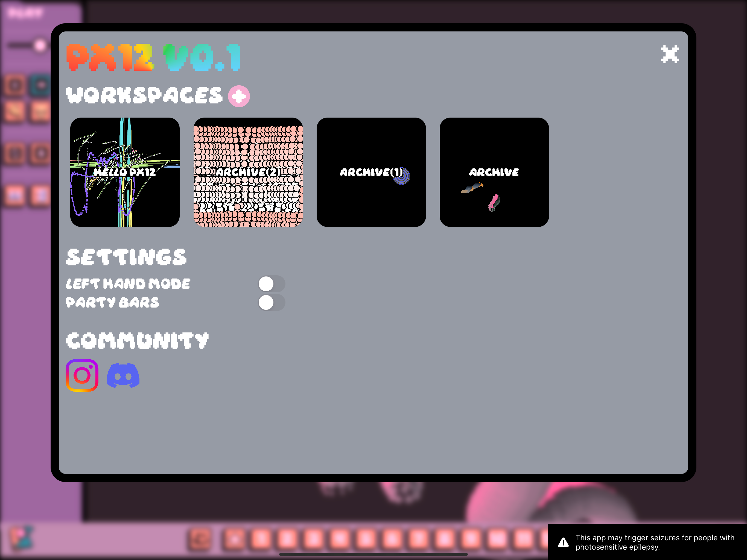747x560 pixels.
Task: Open the PX12 Instagram page
Action: coord(82,375)
